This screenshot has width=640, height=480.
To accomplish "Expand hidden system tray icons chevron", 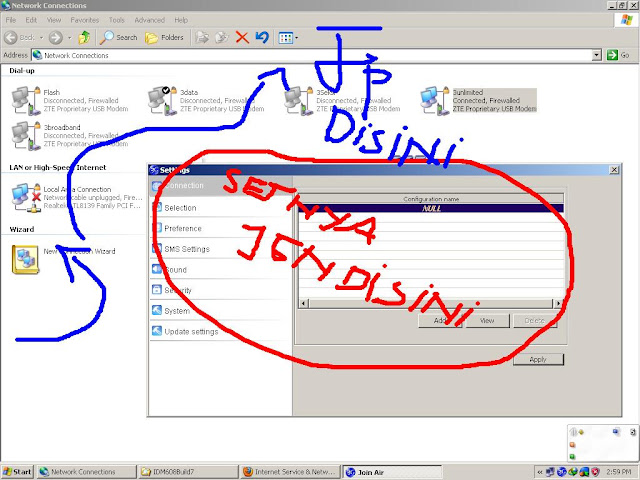I will [539, 472].
